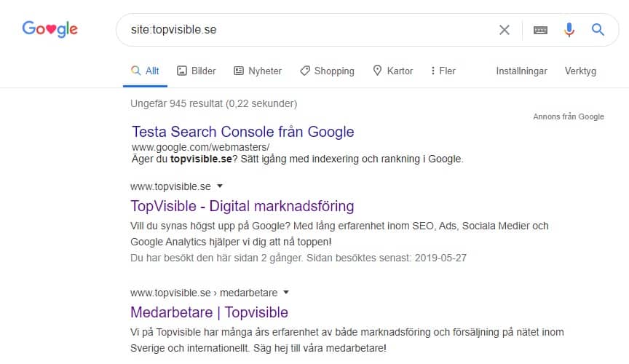The height and width of the screenshot is (364, 629).
Task: Start voice search with microphone icon
Action: coord(569,30)
